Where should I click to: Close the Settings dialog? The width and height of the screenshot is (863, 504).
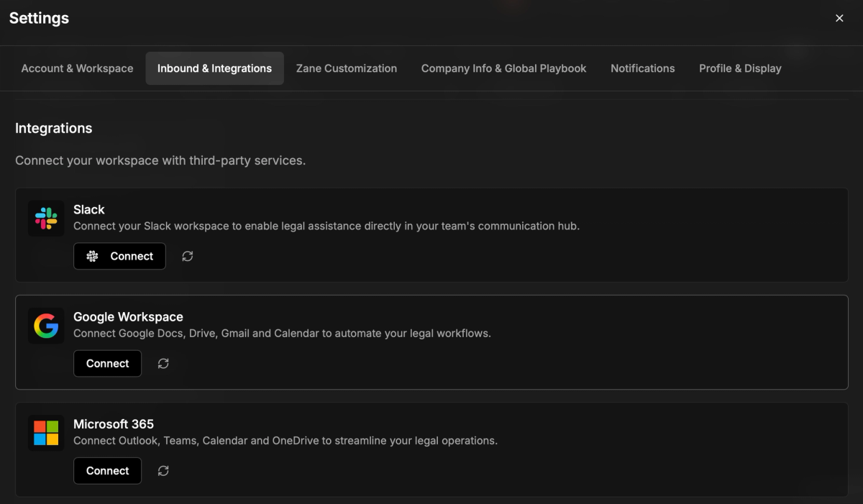[839, 19]
